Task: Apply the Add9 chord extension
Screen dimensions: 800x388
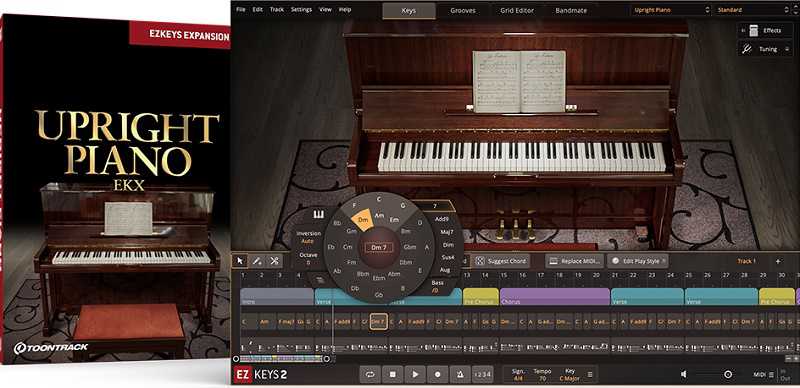Action: coord(442,219)
